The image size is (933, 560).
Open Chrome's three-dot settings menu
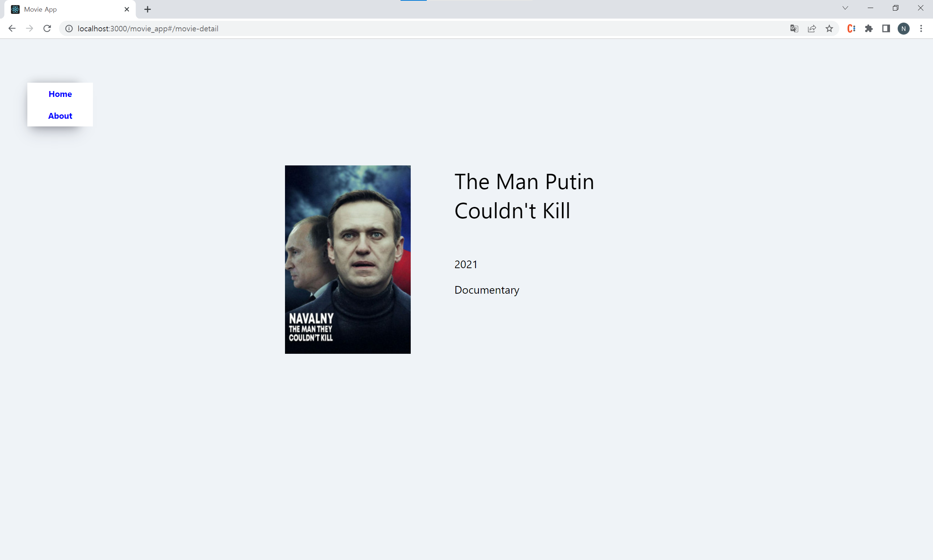921,28
